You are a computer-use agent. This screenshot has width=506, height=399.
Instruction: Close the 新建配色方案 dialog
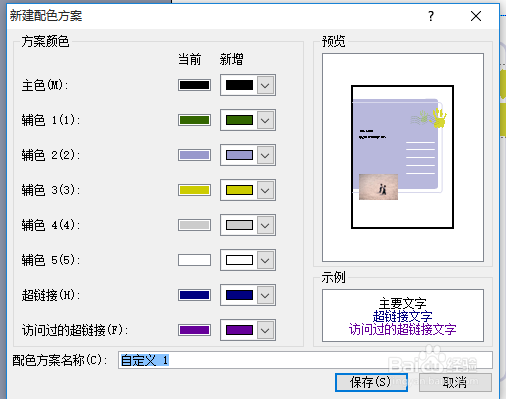[476, 16]
